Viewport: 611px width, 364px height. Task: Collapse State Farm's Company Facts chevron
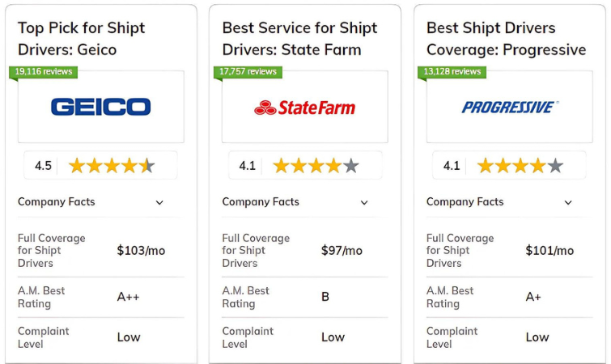point(364,202)
